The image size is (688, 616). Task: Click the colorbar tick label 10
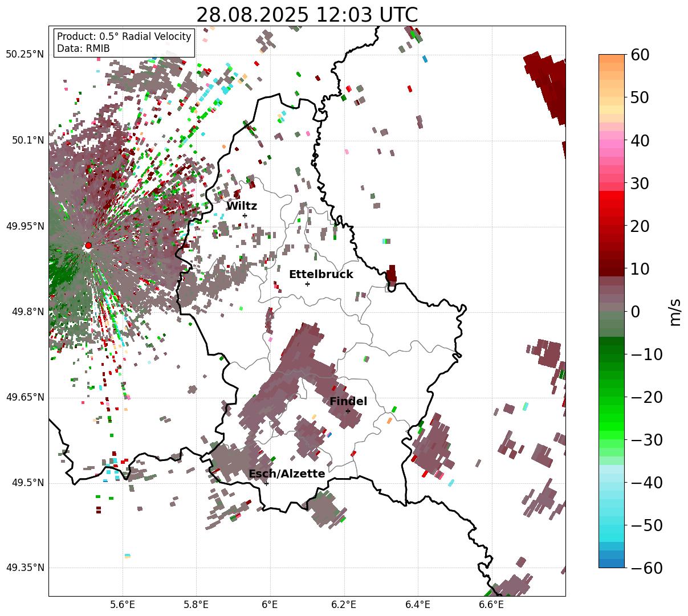639,269
